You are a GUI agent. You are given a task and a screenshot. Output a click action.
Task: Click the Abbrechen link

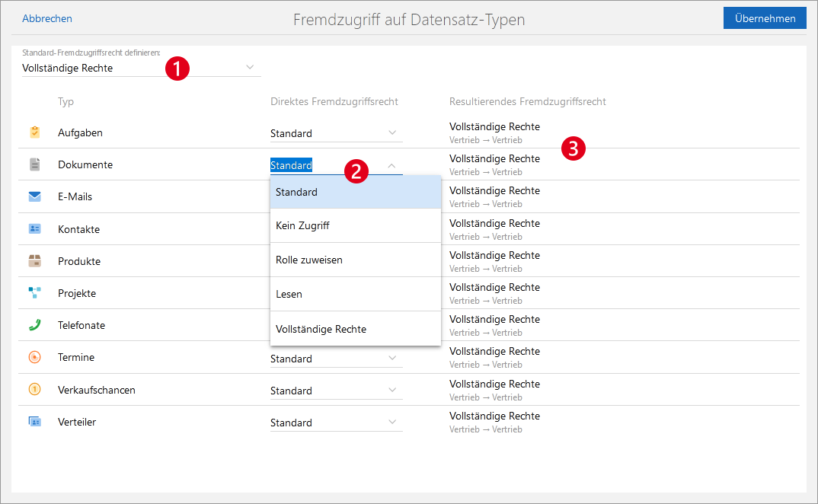pos(47,18)
